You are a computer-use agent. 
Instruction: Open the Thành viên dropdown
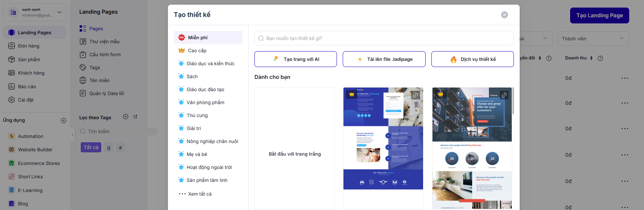tap(592, 39)
